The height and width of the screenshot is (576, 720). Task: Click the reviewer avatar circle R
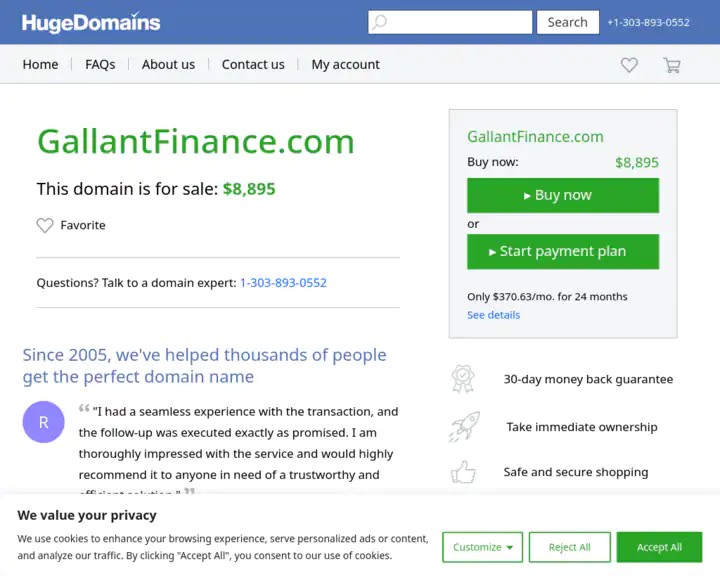point(43,422)
